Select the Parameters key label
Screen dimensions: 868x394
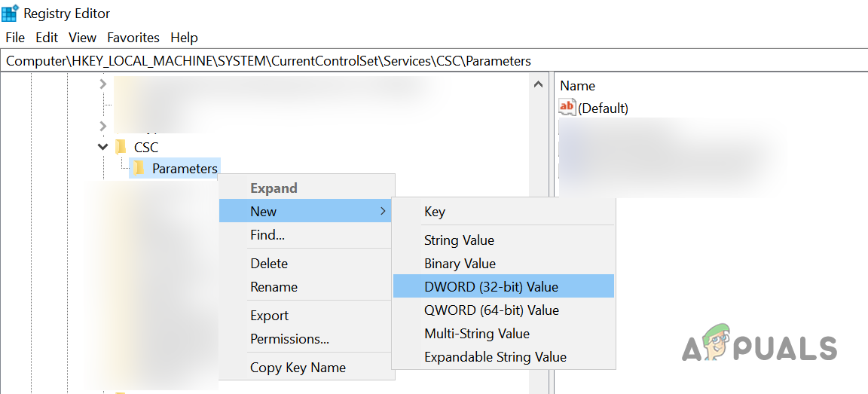coord(185,169)
